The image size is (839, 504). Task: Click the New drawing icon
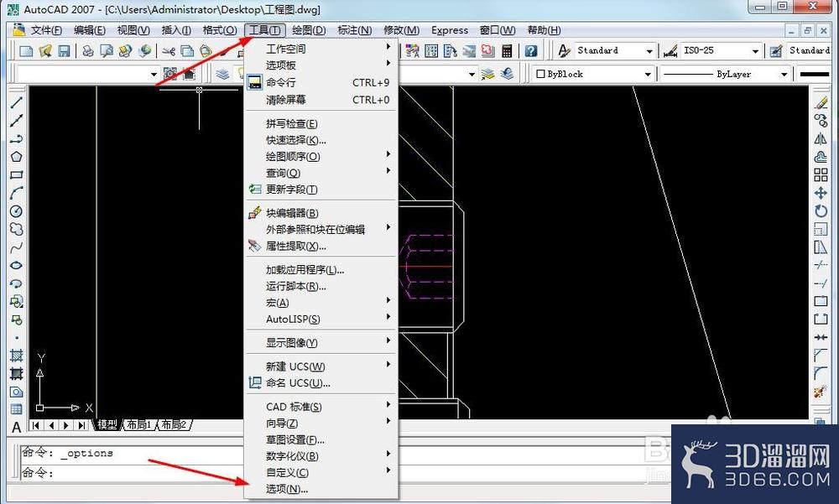pos(26,51)
